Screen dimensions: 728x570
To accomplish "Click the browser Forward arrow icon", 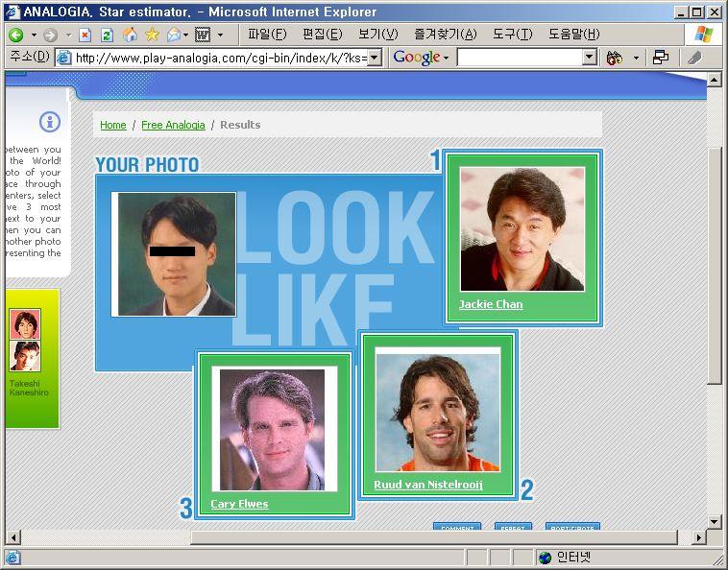I will [50, 35].
